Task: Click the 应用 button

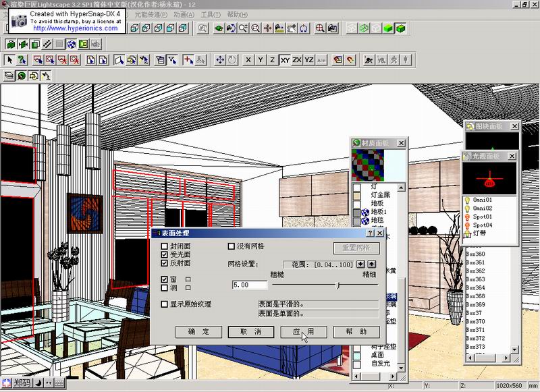Action: pyautogui.click(x=303, y=332)
